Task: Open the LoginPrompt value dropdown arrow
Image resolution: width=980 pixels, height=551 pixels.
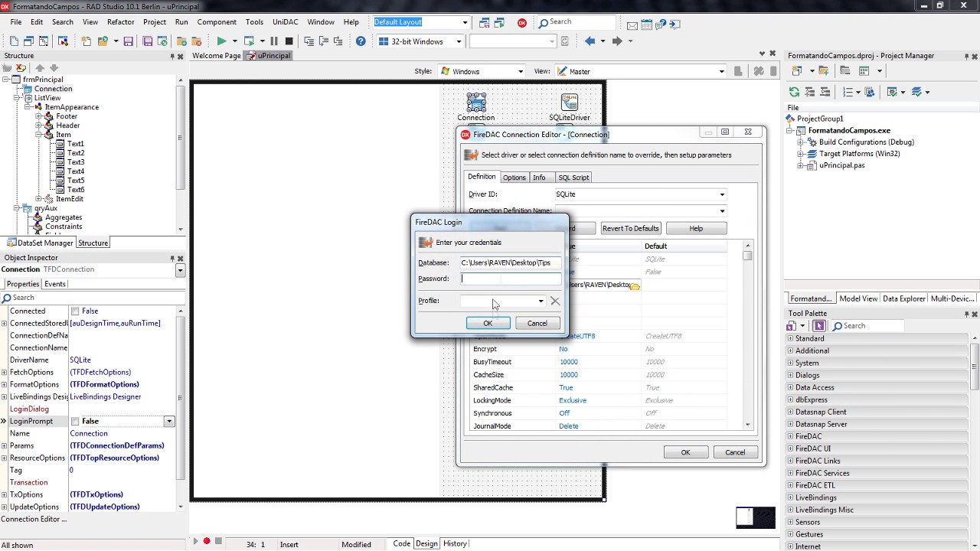Action: (x=169, y=422)
